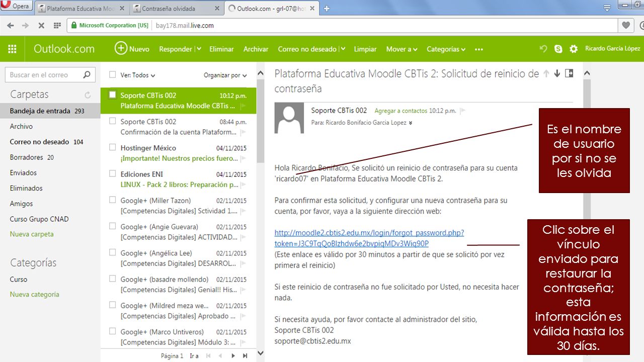Screen dimensions: 644x362
Task: Open account menu Ricardo García López
Action: pyautogui.click(x=613, y=49)
